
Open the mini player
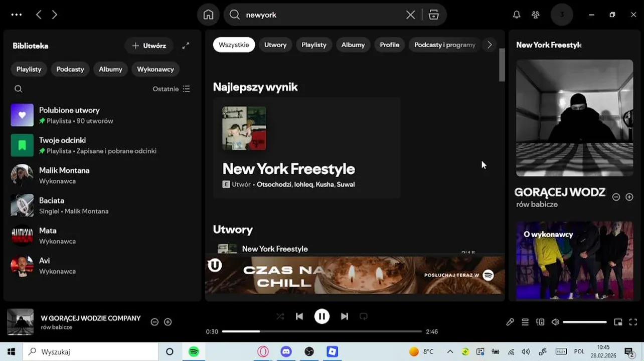tap(618, 322)
